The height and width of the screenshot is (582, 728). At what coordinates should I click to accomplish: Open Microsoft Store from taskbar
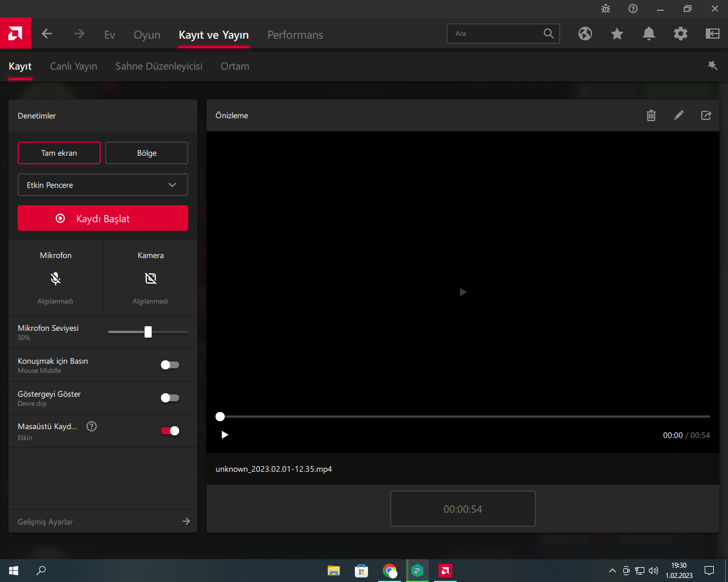pos(362,571)
